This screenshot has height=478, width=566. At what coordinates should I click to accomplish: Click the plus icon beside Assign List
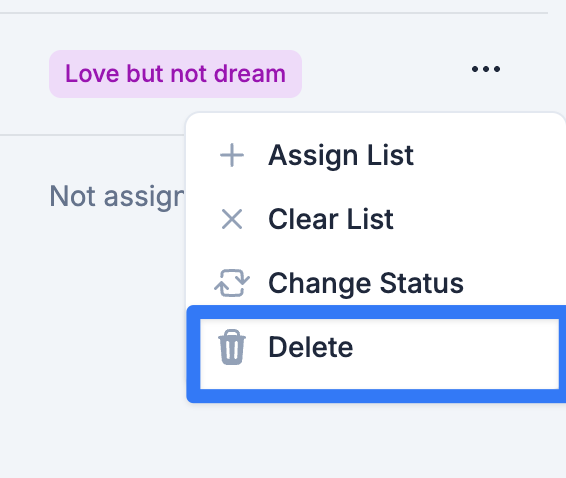click(x=232, y=155)
